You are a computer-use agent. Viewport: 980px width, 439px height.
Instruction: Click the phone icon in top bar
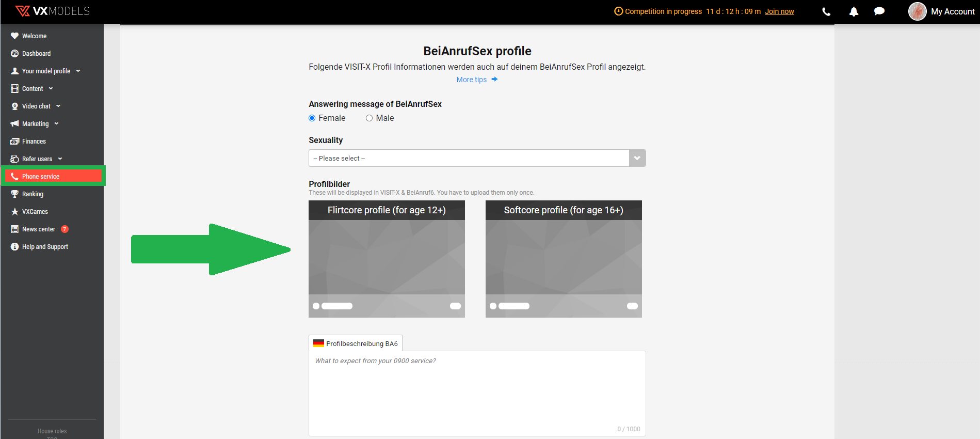click(826, 11)
